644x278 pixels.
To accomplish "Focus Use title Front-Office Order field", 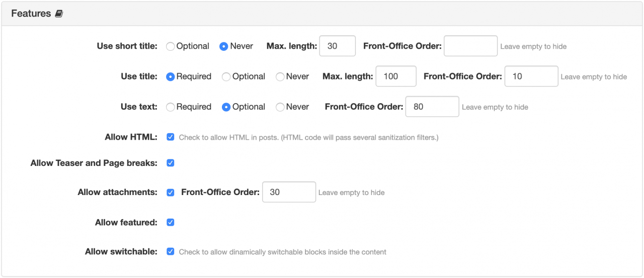I will 531,76.
